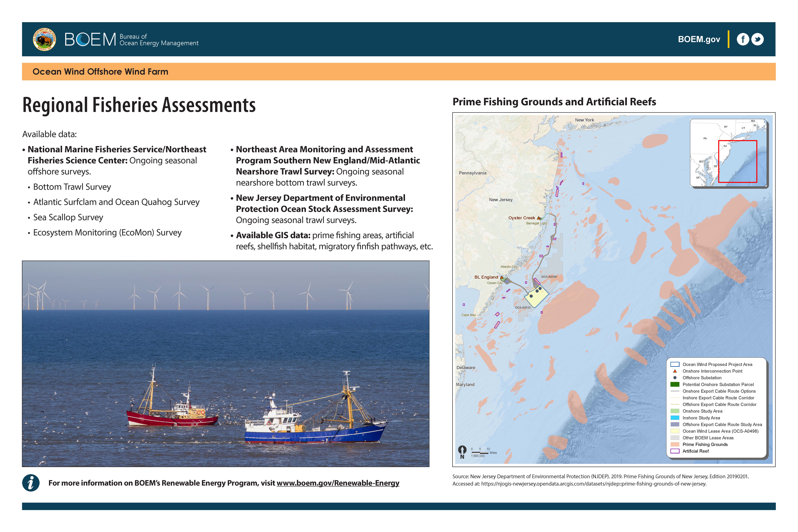This screenshot has height=532, width=798.
Task: Click the 'Barnegat Light' map label
Action: (536, 223)
